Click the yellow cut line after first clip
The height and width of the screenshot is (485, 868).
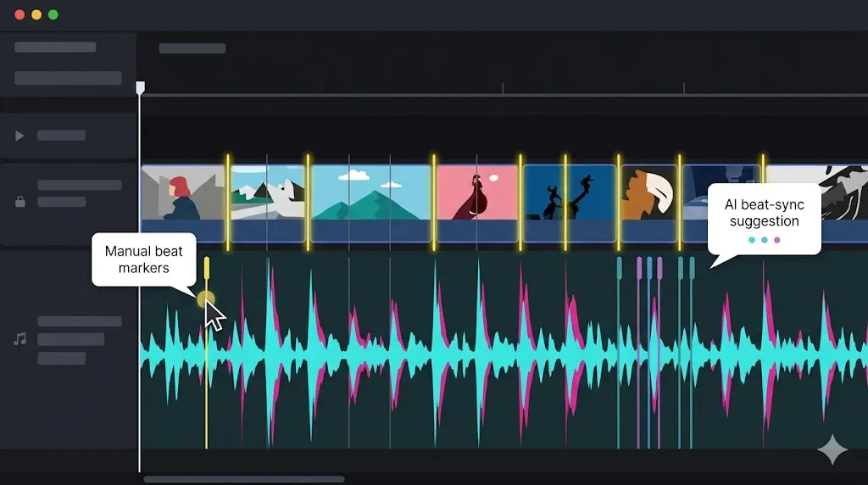(227, 202)
